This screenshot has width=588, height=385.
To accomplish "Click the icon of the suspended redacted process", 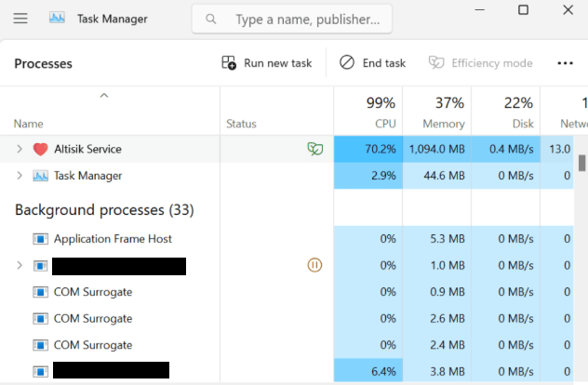I will pyautogui.click(x=40, y=266).
